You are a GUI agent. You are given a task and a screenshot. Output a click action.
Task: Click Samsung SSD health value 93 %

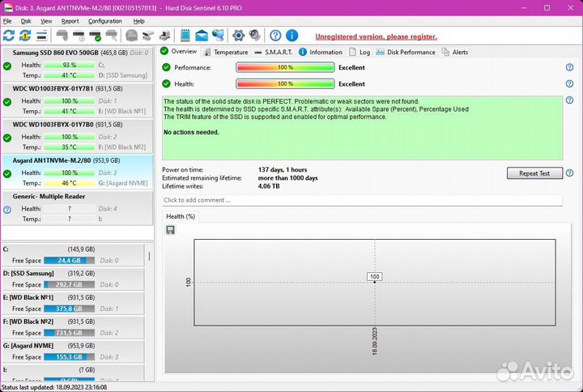69,65
